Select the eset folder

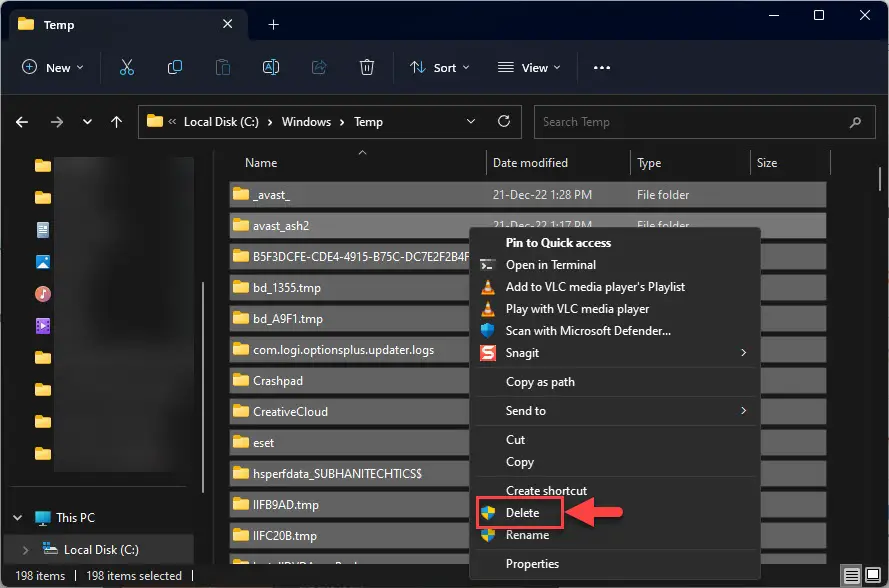coord(350,443)
